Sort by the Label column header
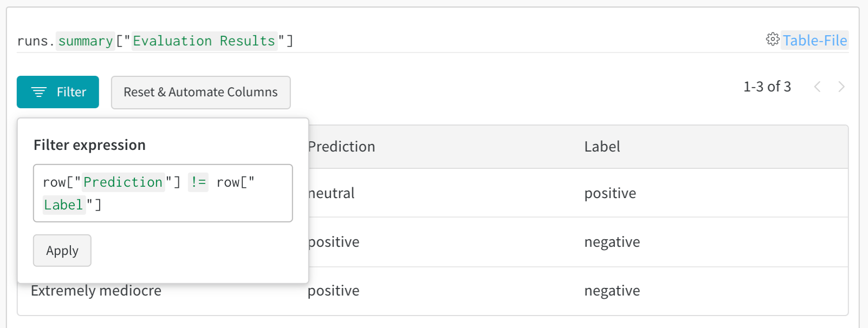868x328 pixels. pyautogui.click(x=602, y=146)
